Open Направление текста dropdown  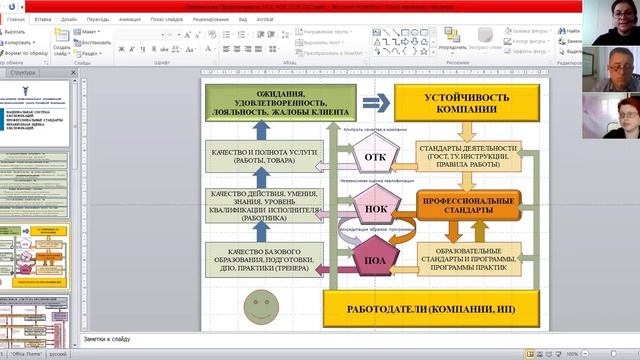323,31
